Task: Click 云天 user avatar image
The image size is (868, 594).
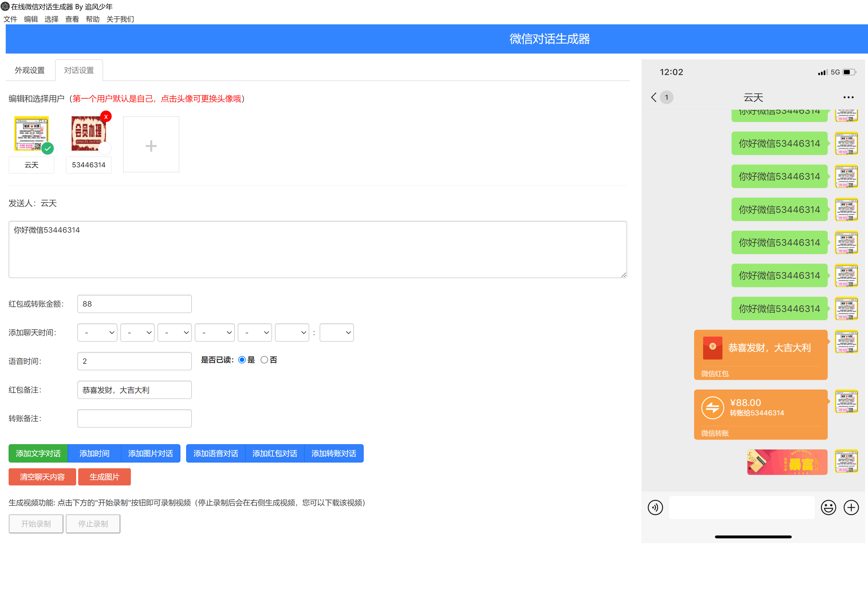Action: pyautogui.click(x=32, y=133)
